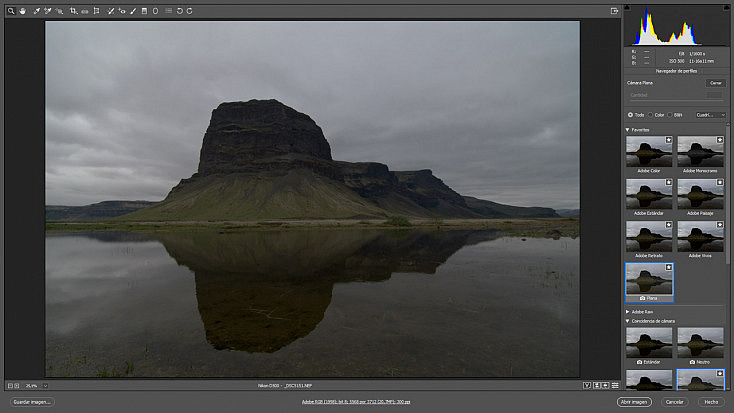The width and height of the screenshot is (734, 413).
Task: Select the Adobe Color profile thumbnail
Action: [x=649, y=151]
